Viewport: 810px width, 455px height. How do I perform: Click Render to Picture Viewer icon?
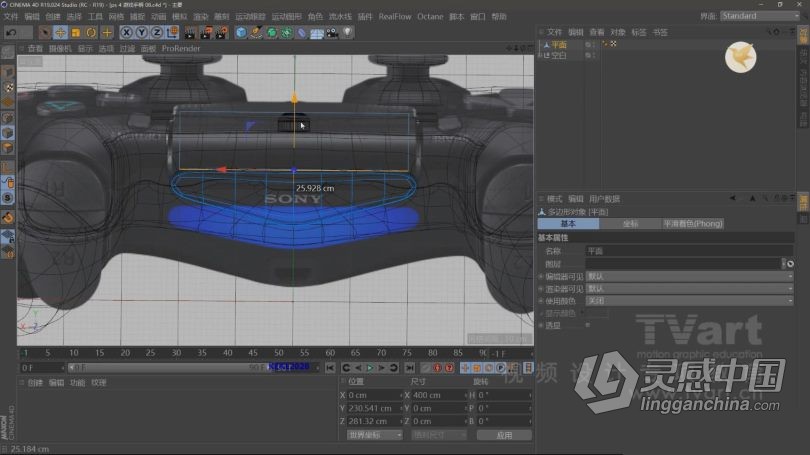[206, 33]
